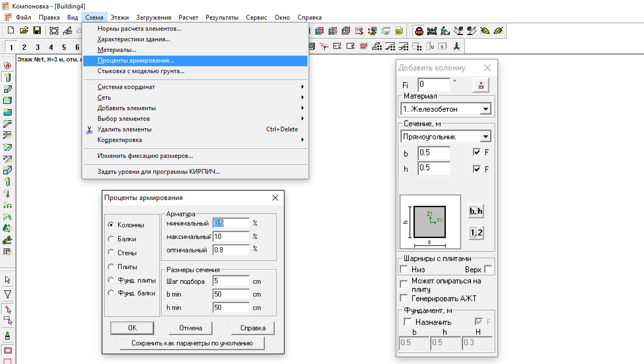Enable Генерировать АЖТ checkbox
The width and height of the screenshot is (644, 364).
404,298
